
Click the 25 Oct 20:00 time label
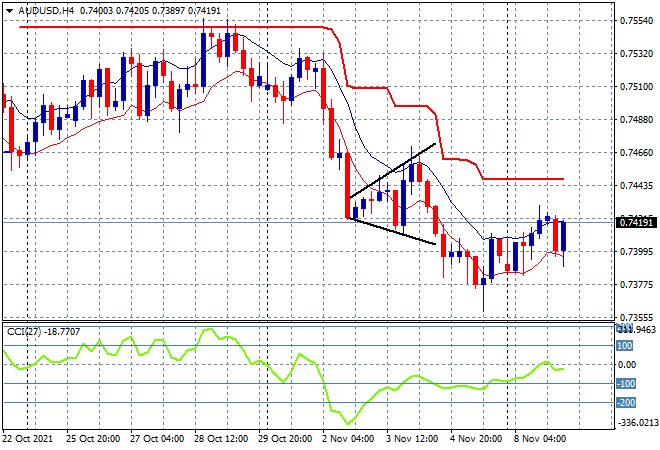[92, 439]
